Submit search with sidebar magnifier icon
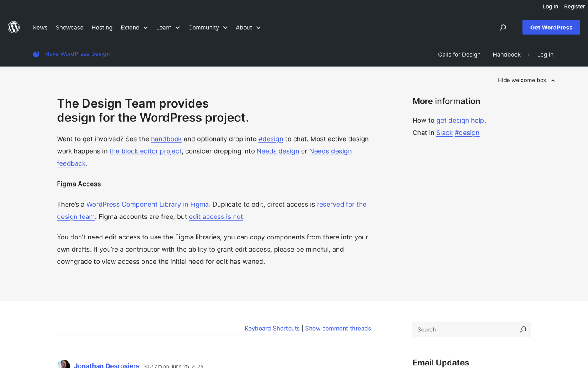The height and width of the screenshot is (368, 588). pyautogui.click(x=523, y=329)
